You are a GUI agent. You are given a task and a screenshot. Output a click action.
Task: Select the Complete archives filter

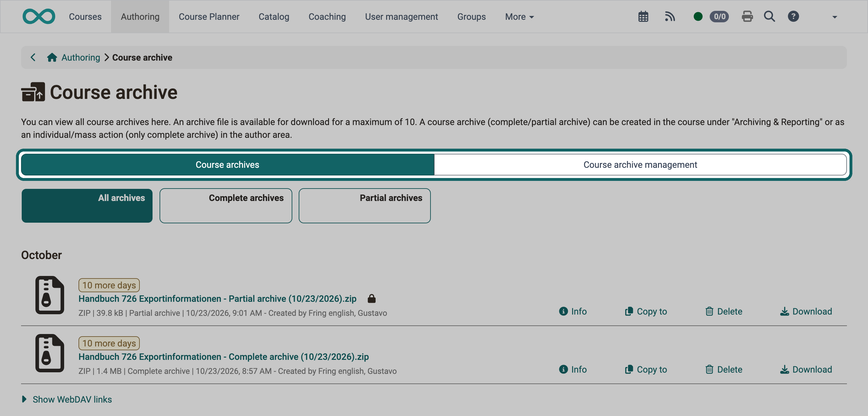226,205
